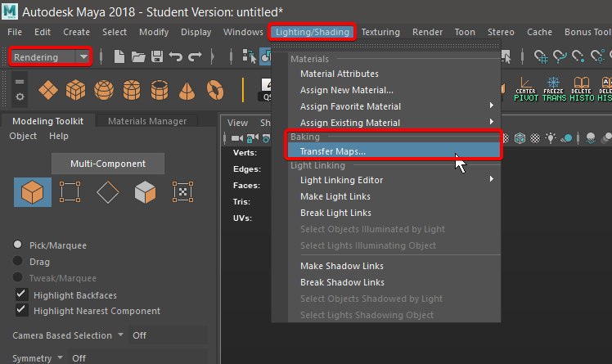Viewport: 612px width, 364px height.
Task: Choose Make Light Links entry
Action: (394, 196)
